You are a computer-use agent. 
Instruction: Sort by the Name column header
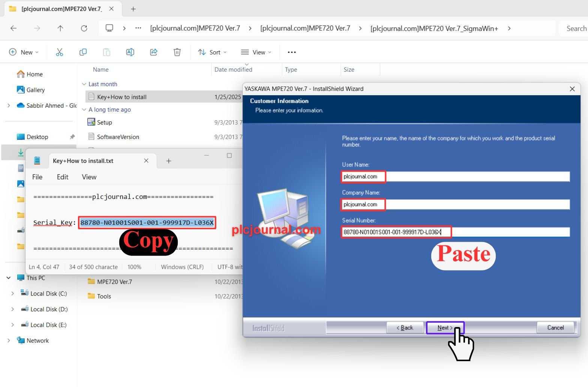point(100,70)
